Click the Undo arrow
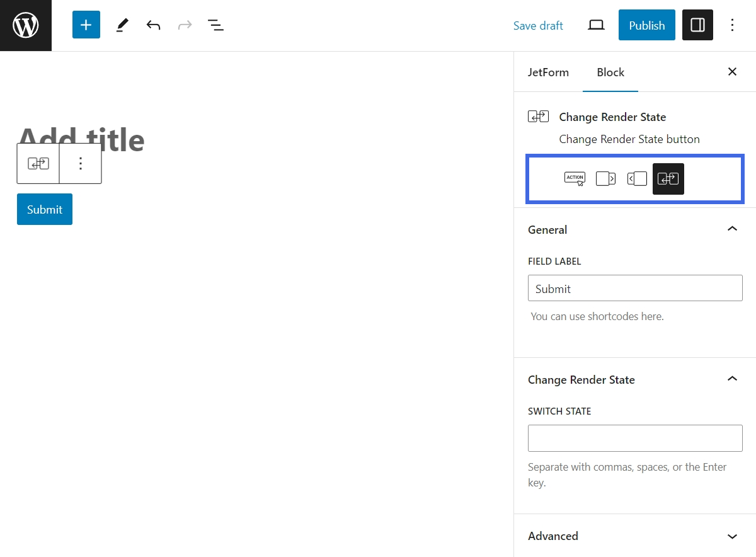 [x=153, y=25]
